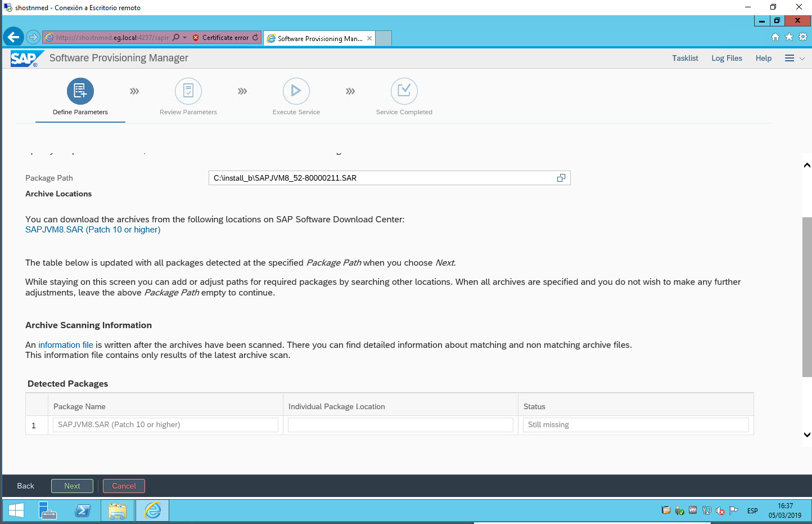Viewport: 812px width, 524px height.
Task: Click the network tray icon
Action: click(x=707, y=511)
